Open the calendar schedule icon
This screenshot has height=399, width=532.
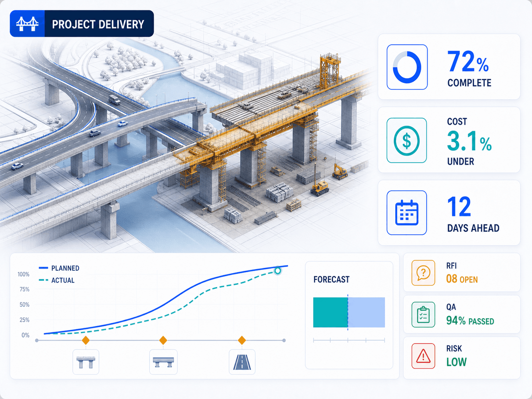[x=407, y=213]
